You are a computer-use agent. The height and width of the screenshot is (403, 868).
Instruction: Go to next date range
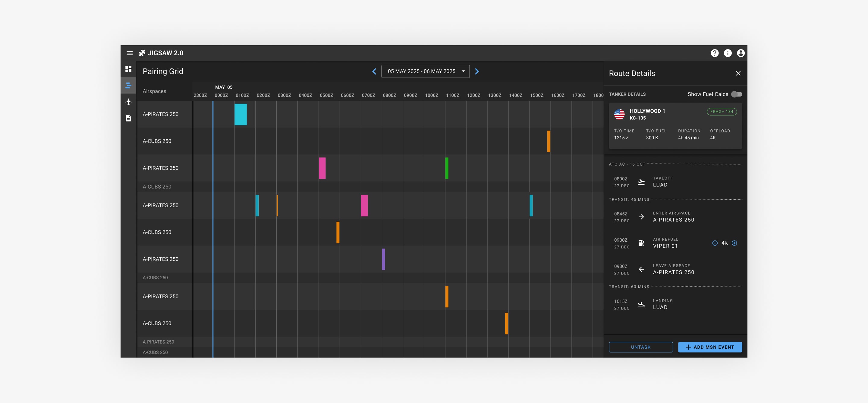pos(477,71)
